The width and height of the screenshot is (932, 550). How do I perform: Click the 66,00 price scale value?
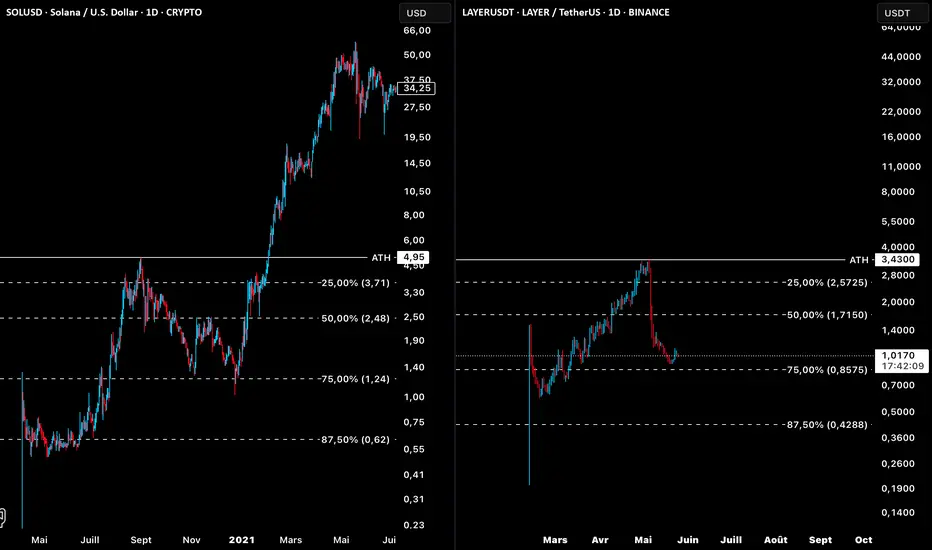tap(417, 30)
